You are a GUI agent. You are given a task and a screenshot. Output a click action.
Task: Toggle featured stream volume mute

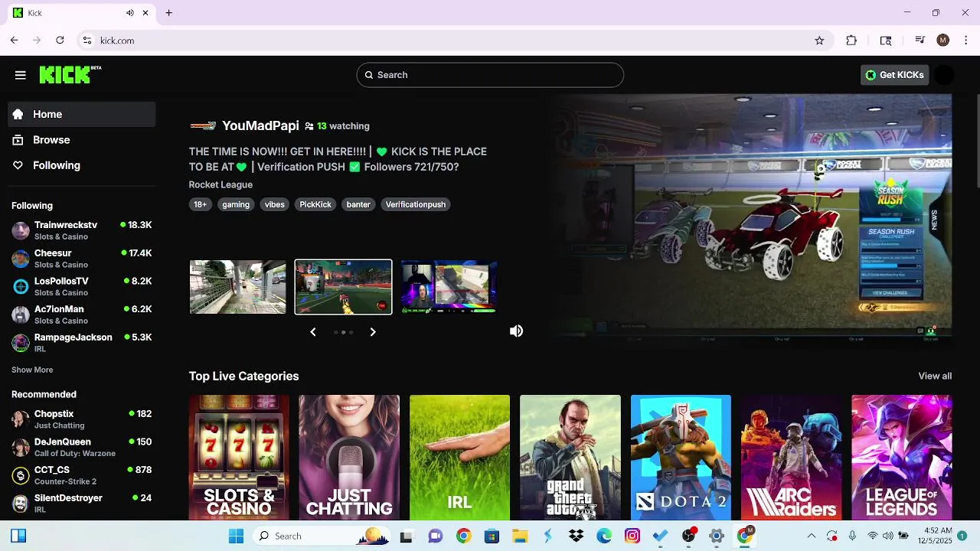[517, 331]
